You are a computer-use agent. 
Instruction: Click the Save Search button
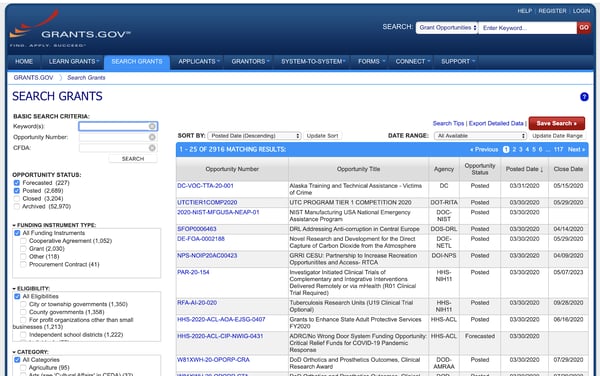coord(557,123)
